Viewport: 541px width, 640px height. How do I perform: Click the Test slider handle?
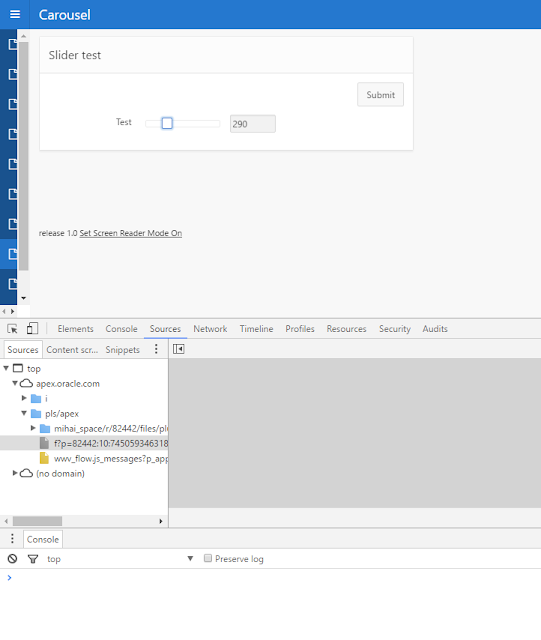(167, 123)
